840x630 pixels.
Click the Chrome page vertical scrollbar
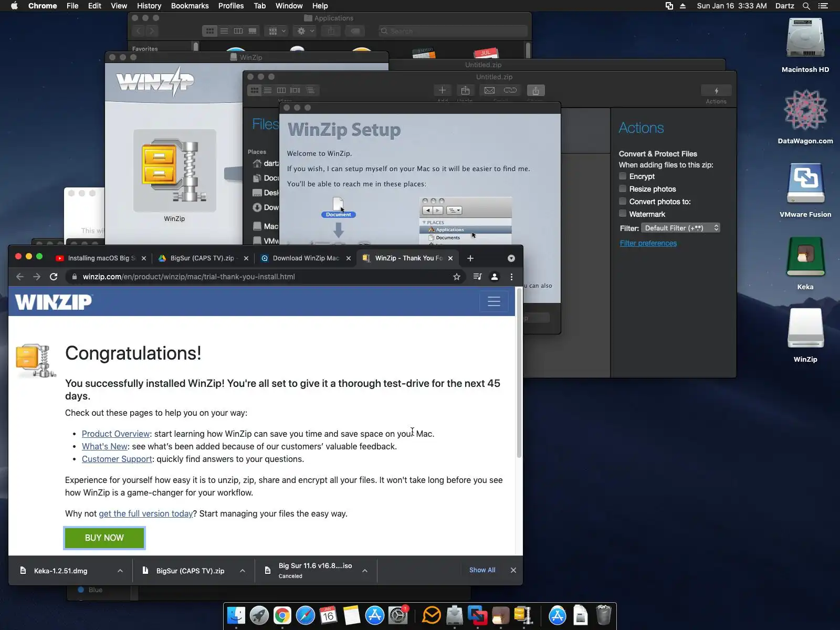point(519,373)
